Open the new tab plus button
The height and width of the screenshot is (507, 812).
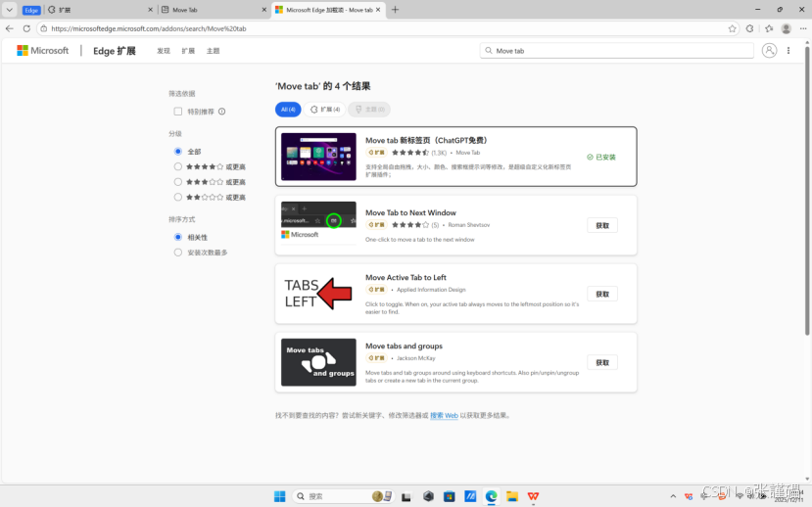tap(395, 10)
